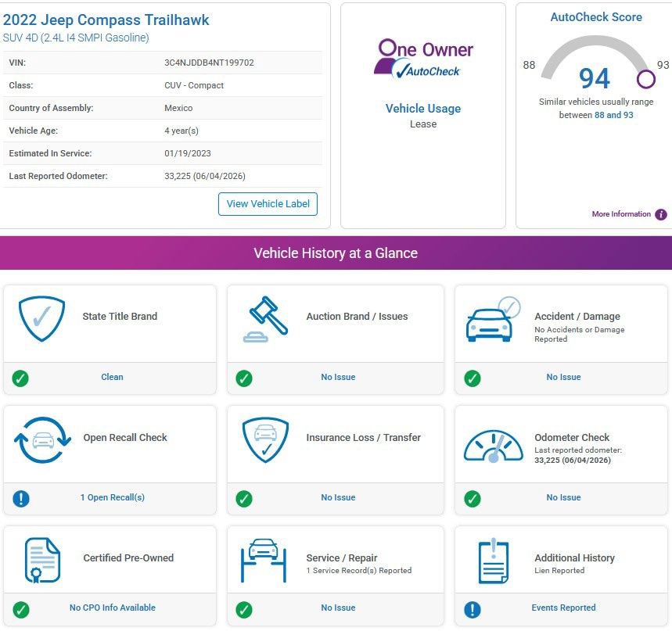The height and width of the screenshot is (631, 672).
Task: Click the VIN value 3C4NJDDB4NT199702
Action: (209, 63)
